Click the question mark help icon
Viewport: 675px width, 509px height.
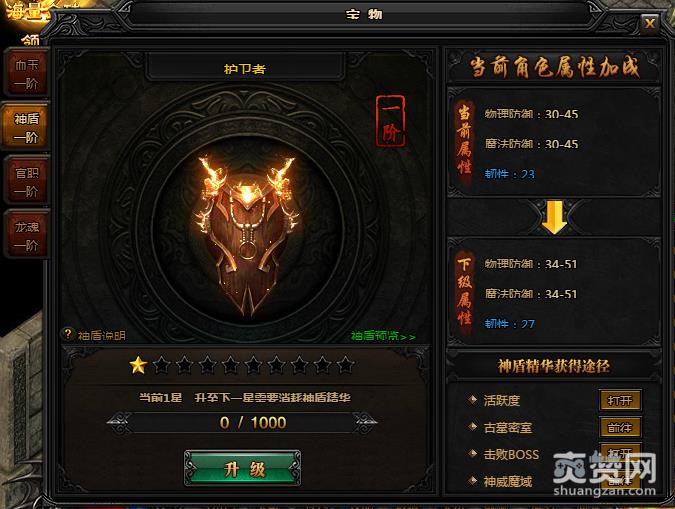(68, 334)
